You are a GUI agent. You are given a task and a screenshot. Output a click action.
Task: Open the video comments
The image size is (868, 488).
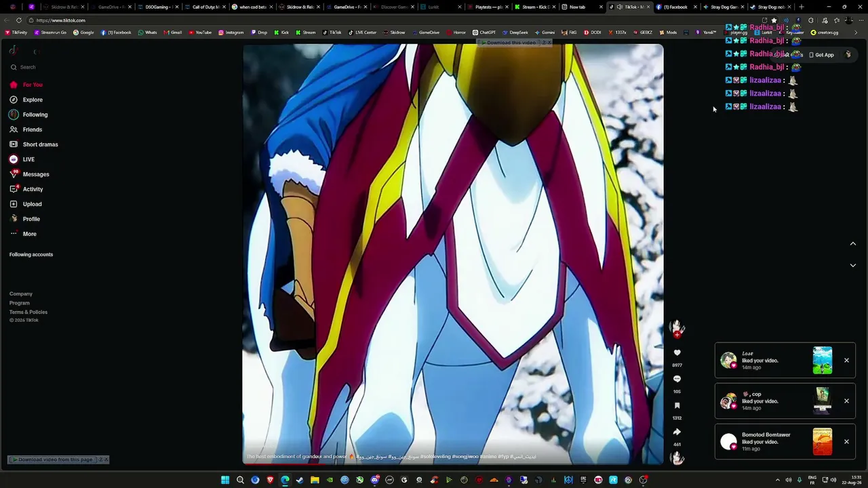tap(677, 379)
